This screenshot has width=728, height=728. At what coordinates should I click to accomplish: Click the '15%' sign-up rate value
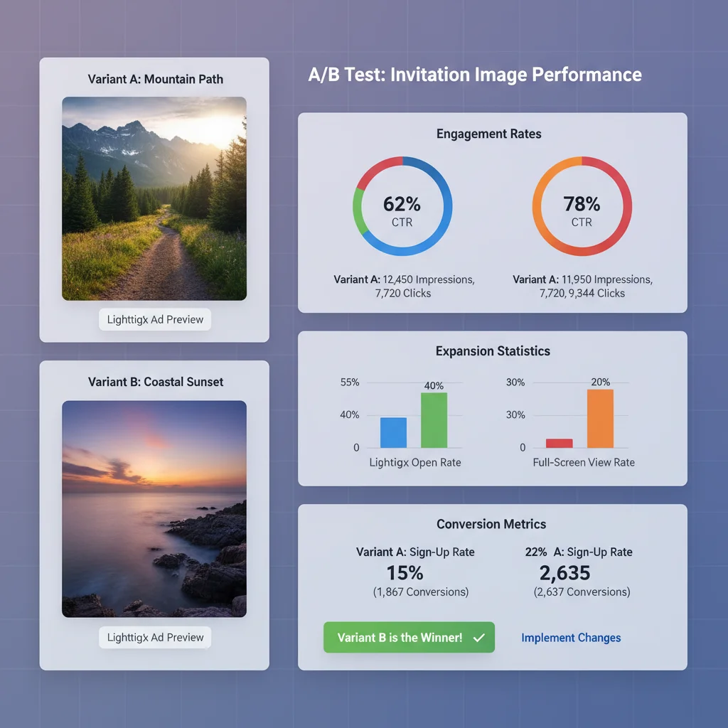[x=405, y=573]
